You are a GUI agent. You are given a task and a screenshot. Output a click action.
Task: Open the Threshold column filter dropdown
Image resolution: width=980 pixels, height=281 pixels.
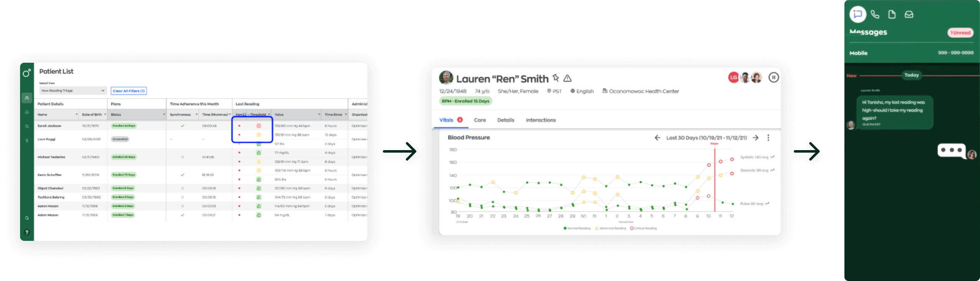tap(269, 115)
